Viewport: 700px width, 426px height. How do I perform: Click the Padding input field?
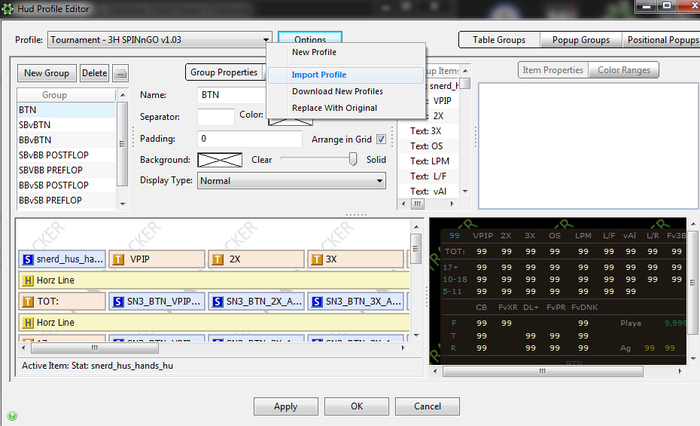pos(250,139)
